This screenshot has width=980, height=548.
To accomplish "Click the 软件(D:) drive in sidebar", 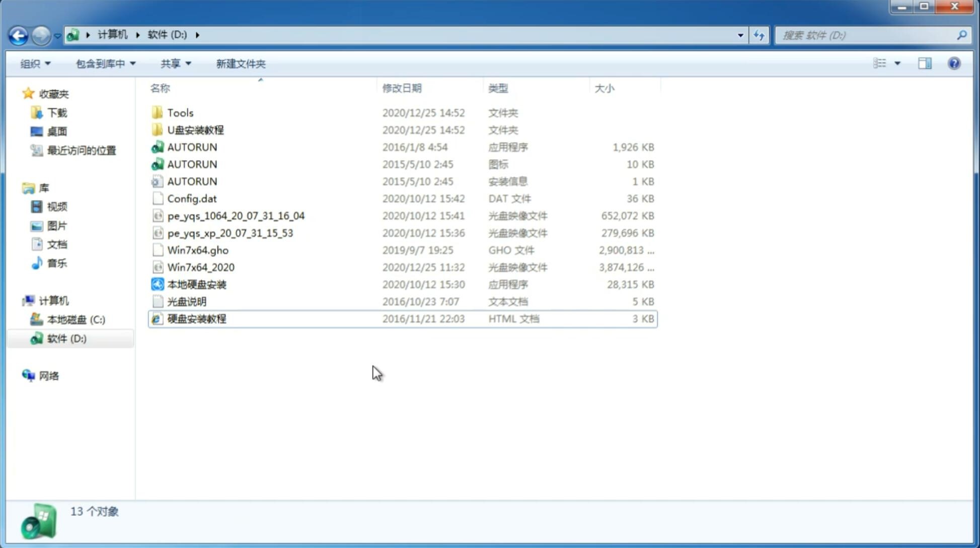I will tap(66, 338).
